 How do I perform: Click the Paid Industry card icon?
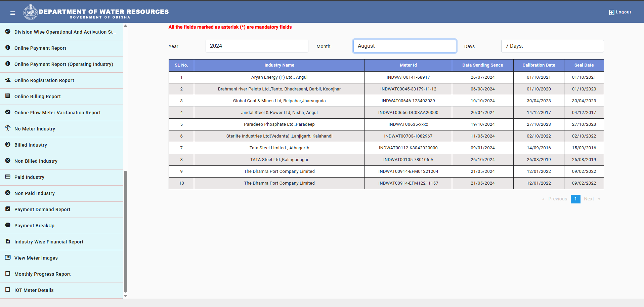pos(8,177)
